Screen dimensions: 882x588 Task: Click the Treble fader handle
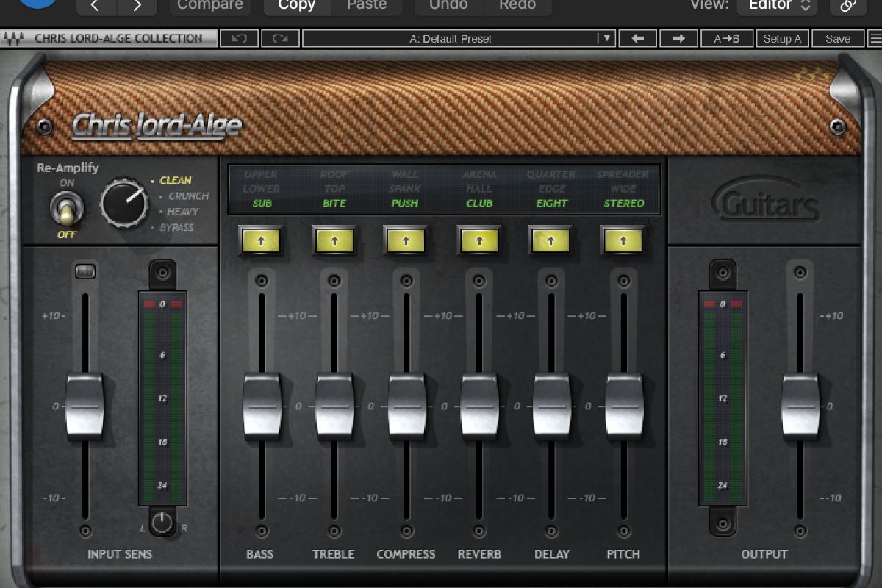click(335, 406)
